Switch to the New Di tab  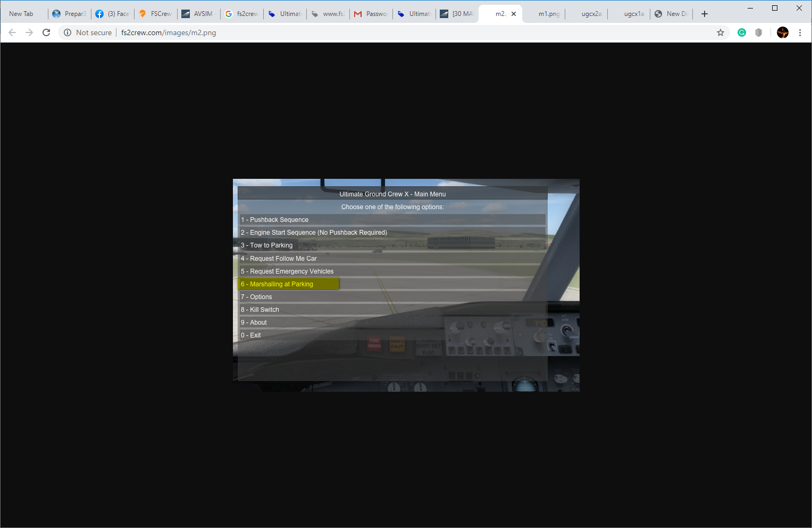(x=672, y=14)
